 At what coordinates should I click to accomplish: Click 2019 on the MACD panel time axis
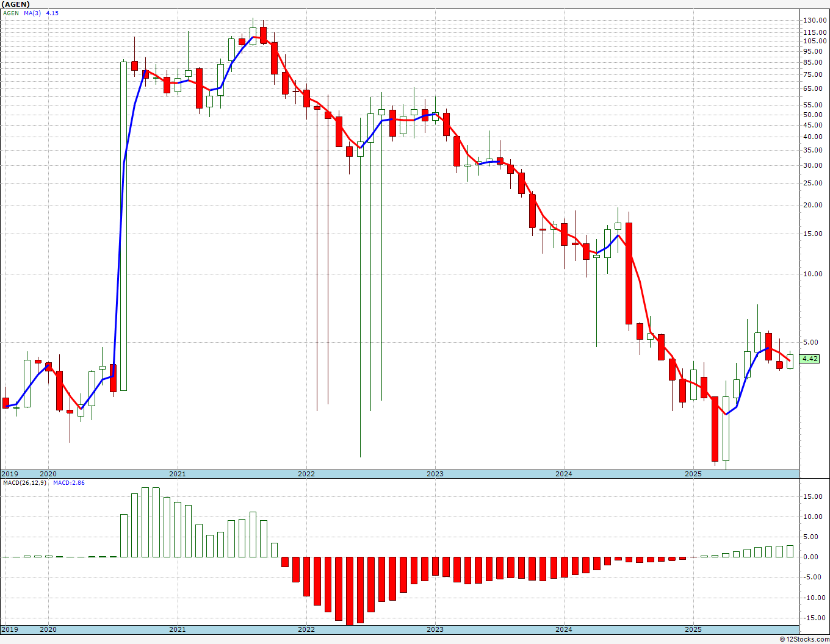point(9,629)
